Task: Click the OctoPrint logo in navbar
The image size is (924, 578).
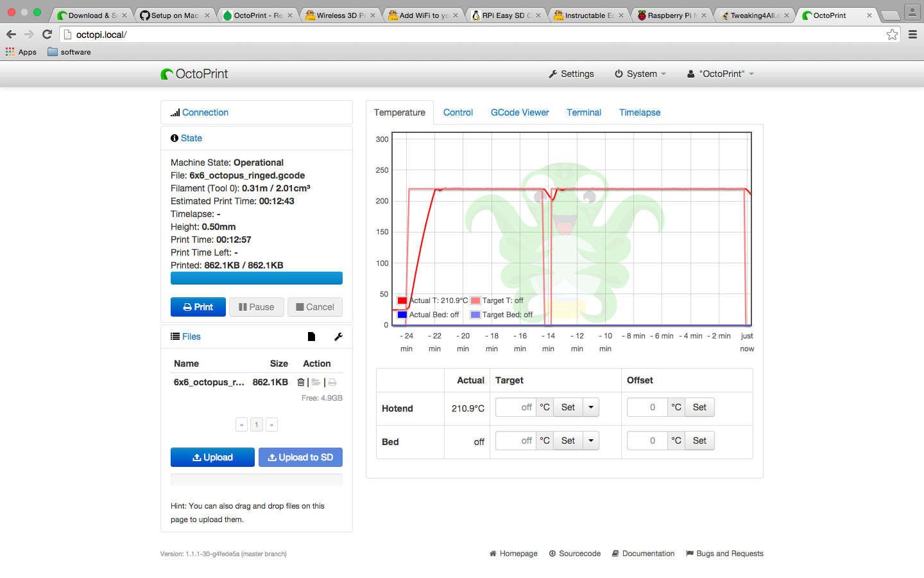Action: click(x=194, y=74)
